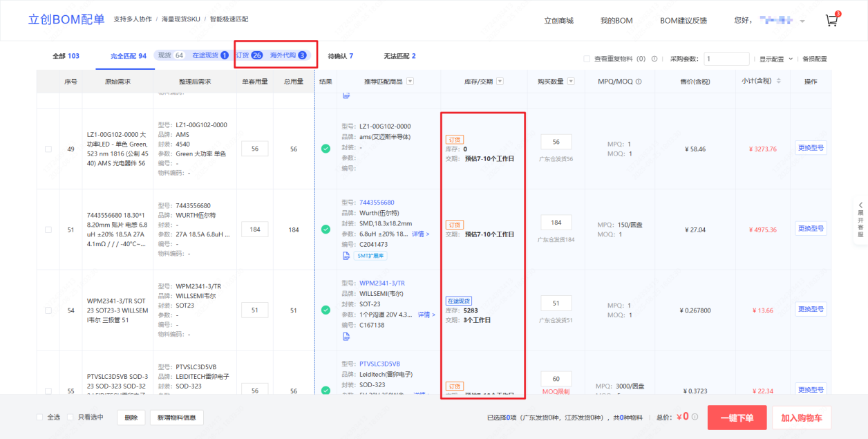The width and height of the screenshot is (868, 439).
Task: Check the 全选 select-all box
Action: (39, 417)
